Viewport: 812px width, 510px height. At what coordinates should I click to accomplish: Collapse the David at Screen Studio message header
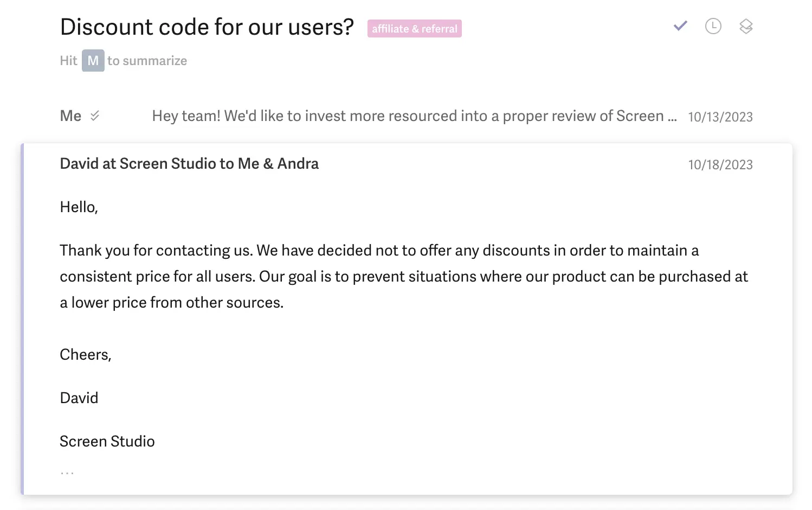(189, 164)
